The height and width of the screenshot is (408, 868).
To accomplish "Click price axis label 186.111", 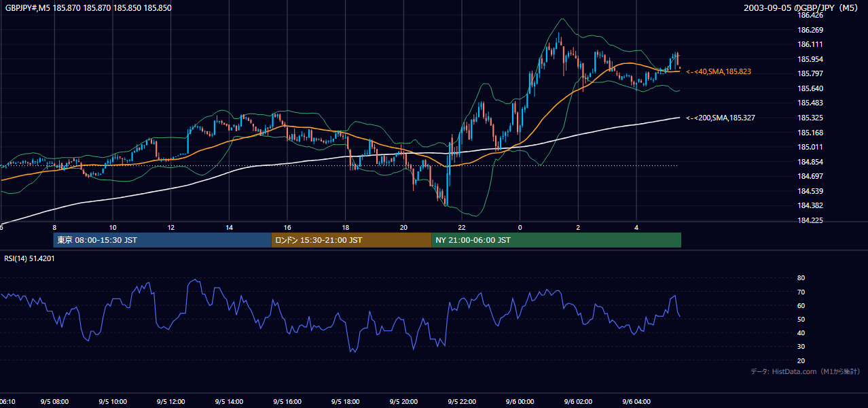I will coord(810,44).
